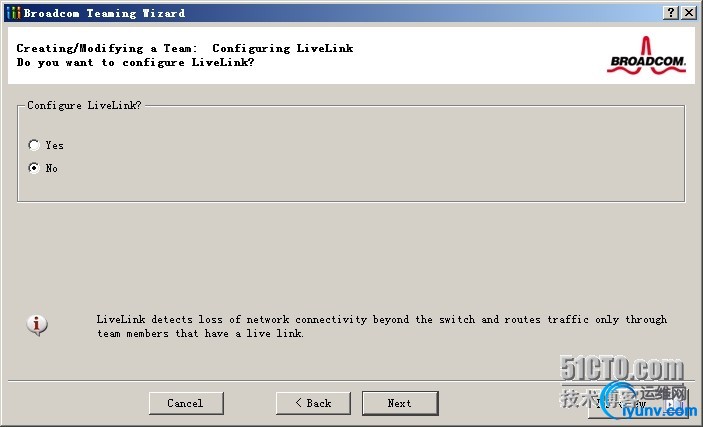Proceed with the Next button

click(x=400, y=403)
